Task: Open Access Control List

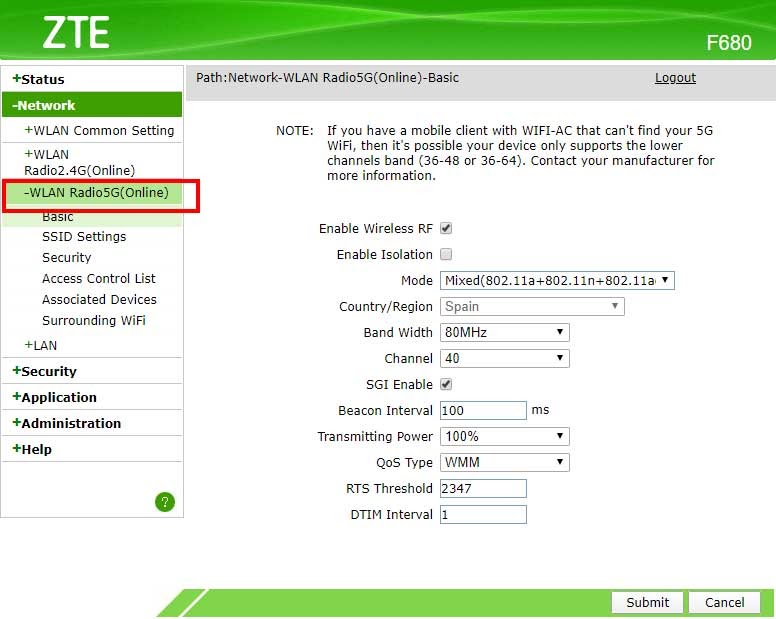Action: tap(99, 279)
